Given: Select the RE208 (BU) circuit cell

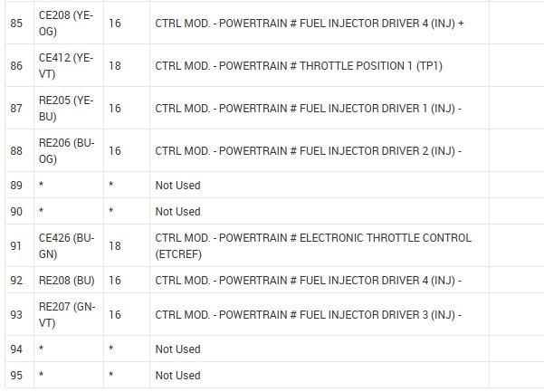Looking at the screenshot, I should point(65,281).
